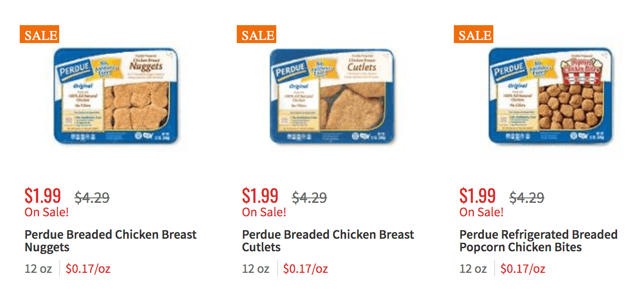Screen dimensions: 644x289
Task: Click the SALE badge on Chicken Breast Nuggets
Action: [39, 35]
